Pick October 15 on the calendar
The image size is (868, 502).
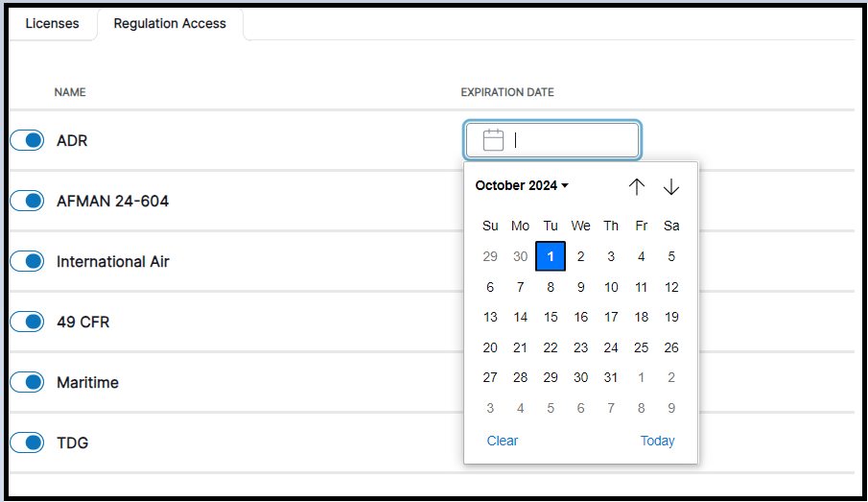[x=551, y=317]
